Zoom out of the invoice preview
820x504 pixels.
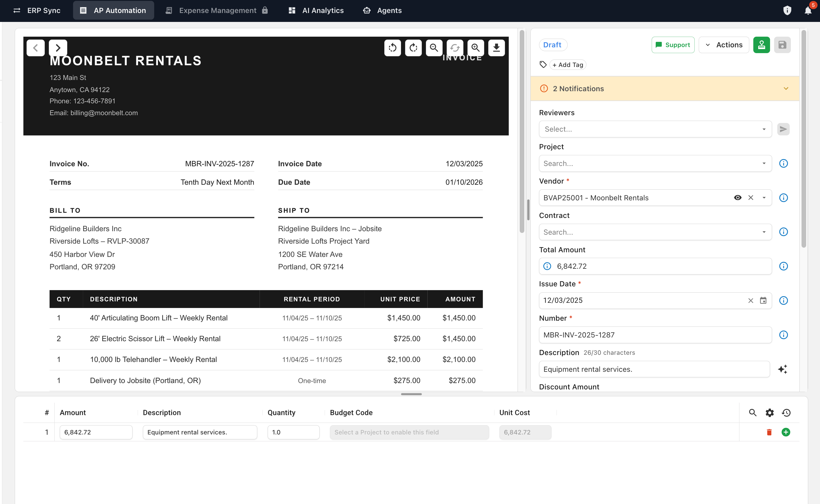(x=434, y=48)
